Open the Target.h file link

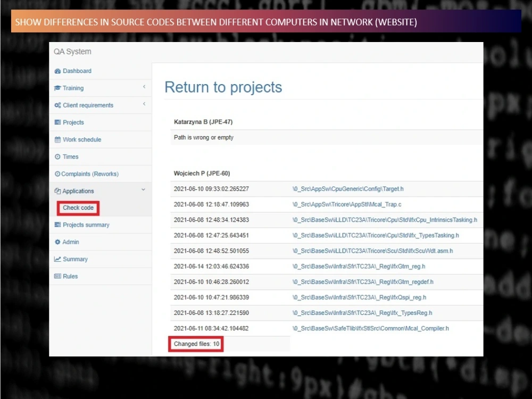coord(348,189)
